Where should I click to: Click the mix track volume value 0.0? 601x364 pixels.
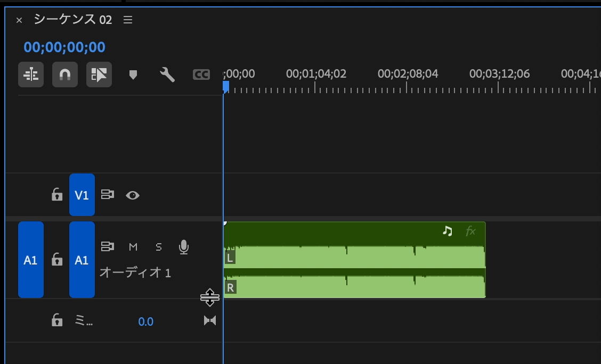pyautogui.click(x=145, y=321)
